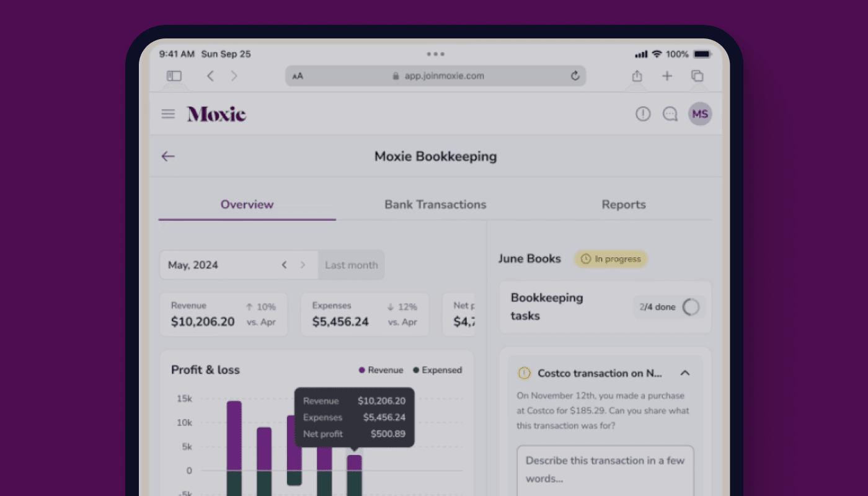Show all tabs overview icon

697,76
